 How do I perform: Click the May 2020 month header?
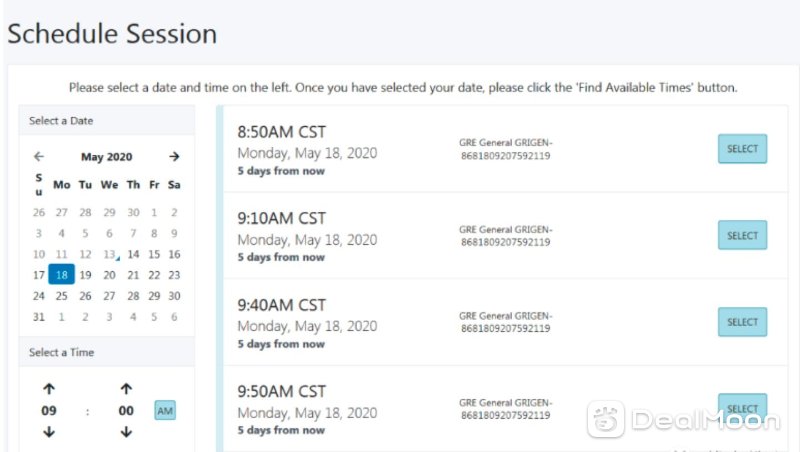[107, 157]
